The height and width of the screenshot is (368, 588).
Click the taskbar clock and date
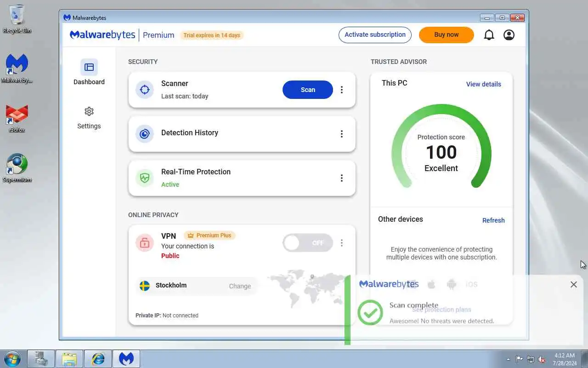[x=565, y=359]
